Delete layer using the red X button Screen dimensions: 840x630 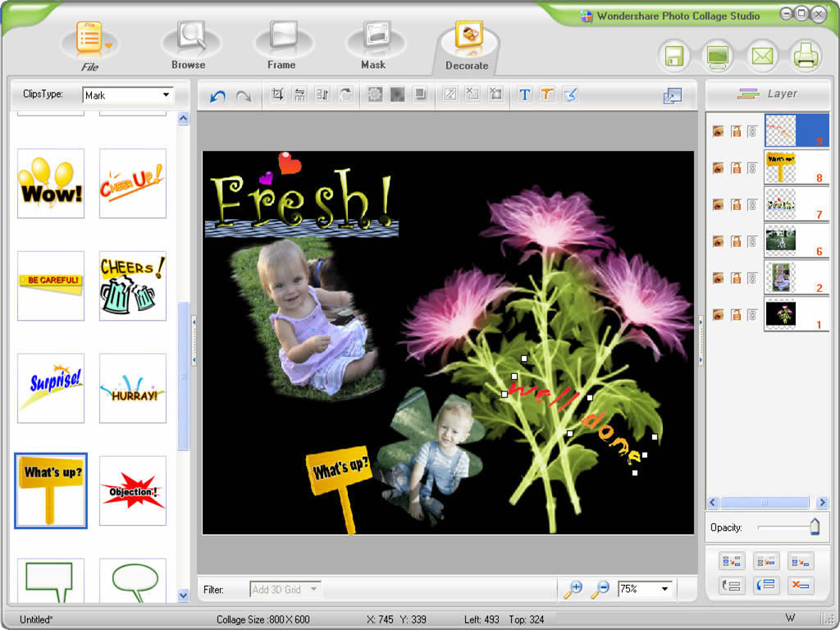pos(800,585)
